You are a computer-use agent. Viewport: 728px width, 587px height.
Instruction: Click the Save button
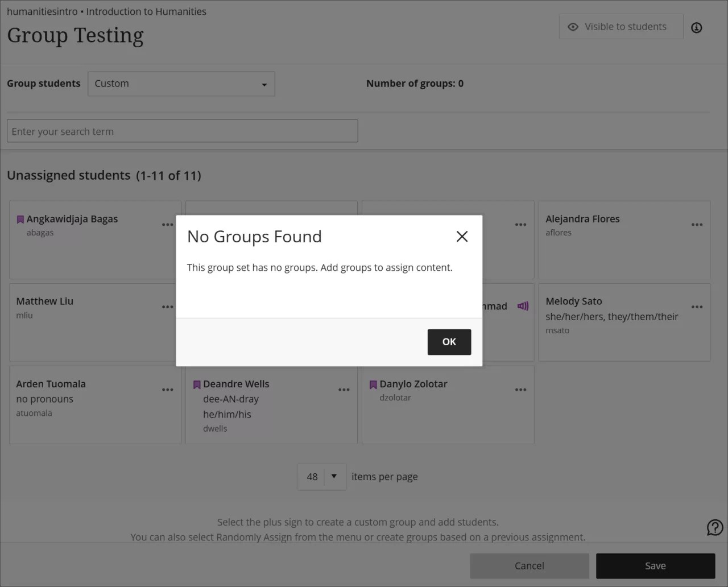point(655,565)
